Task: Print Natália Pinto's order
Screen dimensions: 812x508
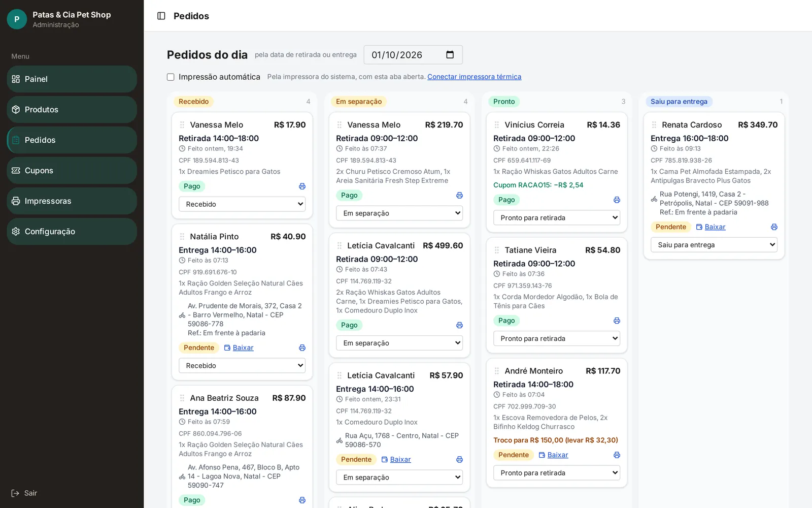Action: [x=302, y=348]
